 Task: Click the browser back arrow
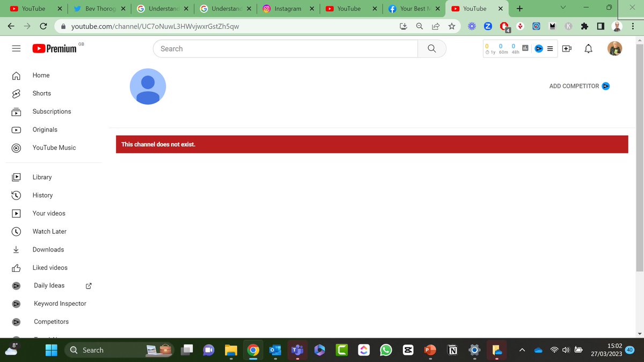click(11, 26)
